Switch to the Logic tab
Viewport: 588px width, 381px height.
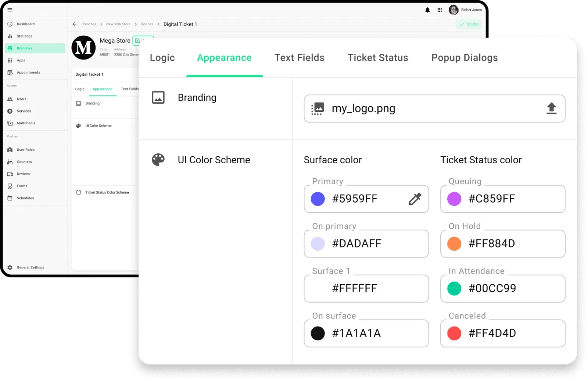(162, 58)
